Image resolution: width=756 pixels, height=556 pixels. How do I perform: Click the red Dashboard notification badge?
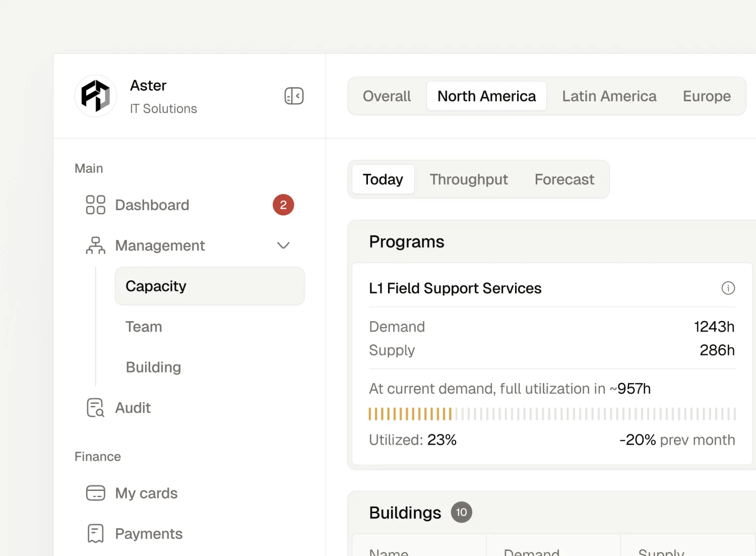pyautogui.click(x=283, y=205)
